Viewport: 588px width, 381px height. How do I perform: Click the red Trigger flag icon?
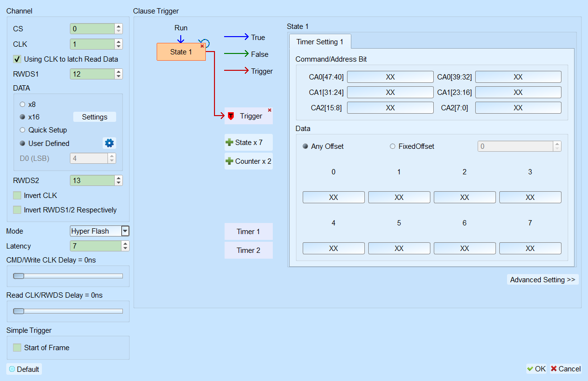tap(231, 116)
